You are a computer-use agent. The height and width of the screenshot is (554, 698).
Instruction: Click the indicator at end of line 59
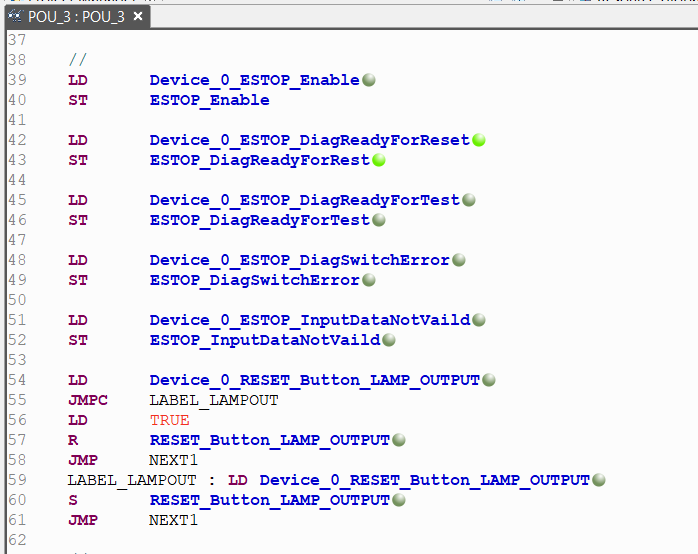coord(599,480)
